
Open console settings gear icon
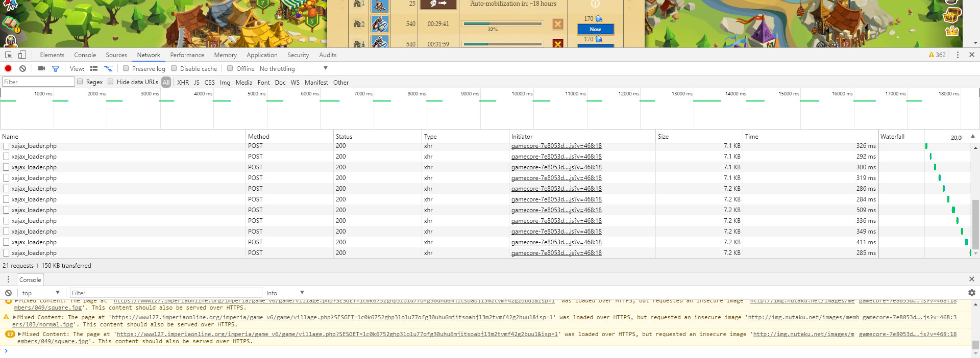[x=972, y=293]
